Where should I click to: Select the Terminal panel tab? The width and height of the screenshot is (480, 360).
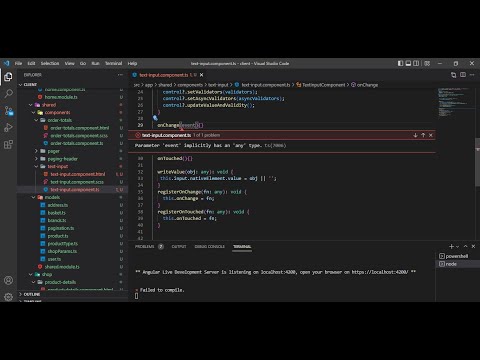(x=242, y=247)
